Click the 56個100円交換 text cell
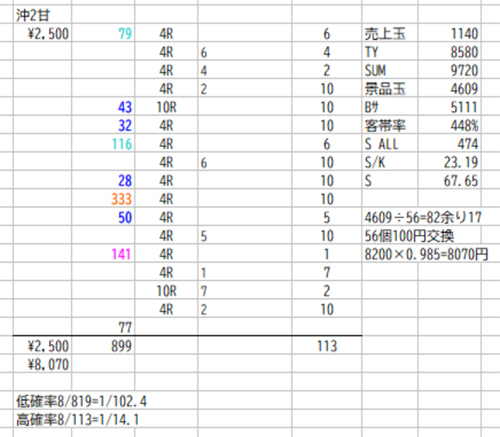The width and height of the screenshot is (500, 437). pos(409,236)
